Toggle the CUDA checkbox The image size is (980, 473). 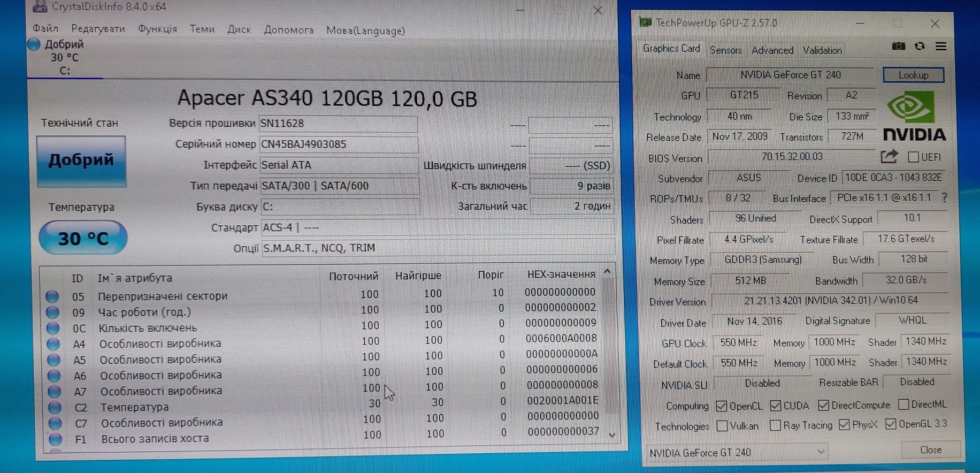click(x=775, y=406)
